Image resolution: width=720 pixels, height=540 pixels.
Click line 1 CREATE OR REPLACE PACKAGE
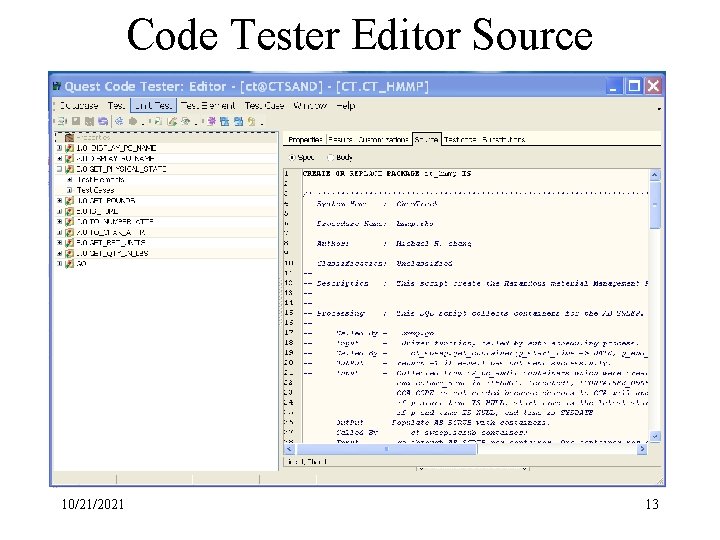[387, 174]
